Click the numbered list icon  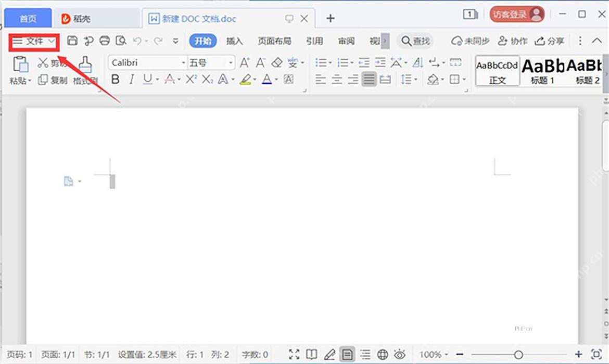point(342,62)
